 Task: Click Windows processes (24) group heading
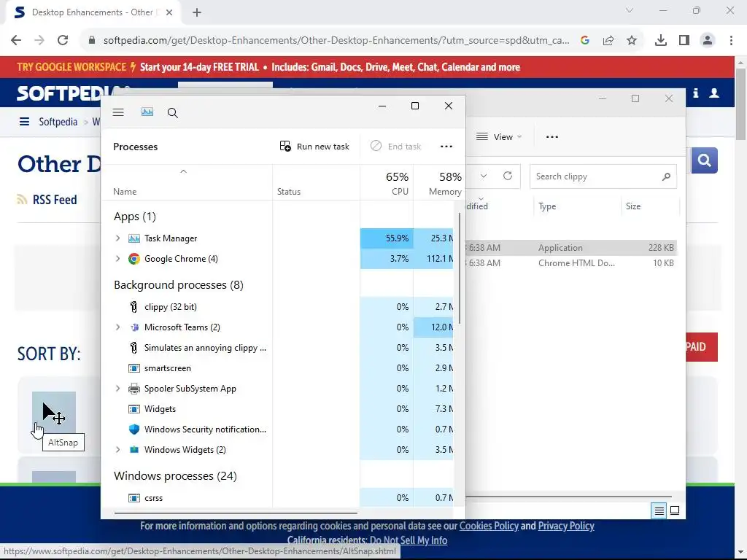[175, 475]
